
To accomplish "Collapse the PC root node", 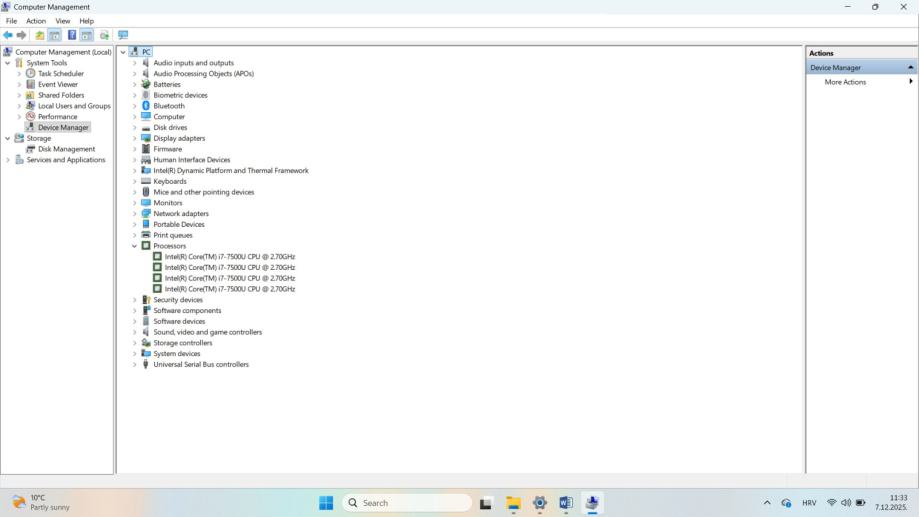I will (123, 52).
